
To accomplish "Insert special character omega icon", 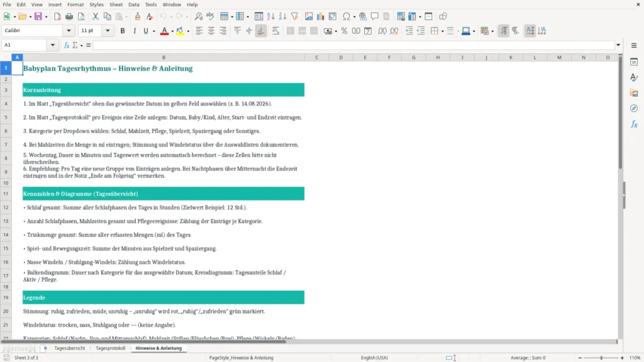I will [347, 16].
